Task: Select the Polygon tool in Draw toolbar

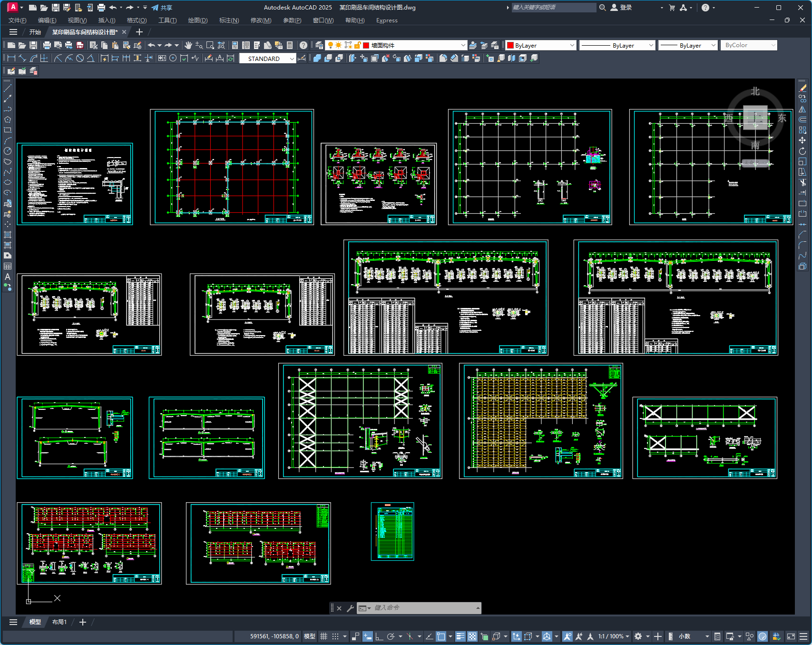Action: [x=8, y=119]
